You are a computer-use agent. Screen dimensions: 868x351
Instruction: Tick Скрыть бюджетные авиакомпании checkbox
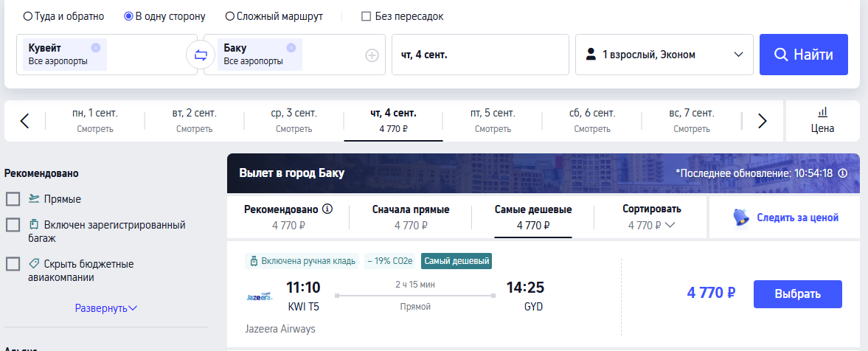point(13,264)
